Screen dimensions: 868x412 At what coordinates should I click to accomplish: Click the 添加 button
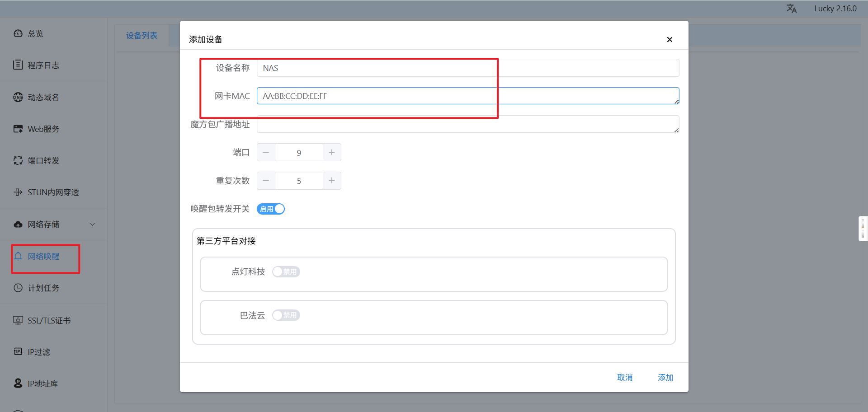click(665, 378)
